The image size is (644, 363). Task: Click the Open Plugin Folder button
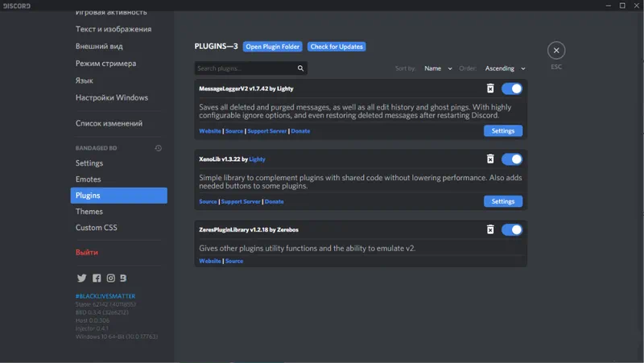(x=272, y=47)
